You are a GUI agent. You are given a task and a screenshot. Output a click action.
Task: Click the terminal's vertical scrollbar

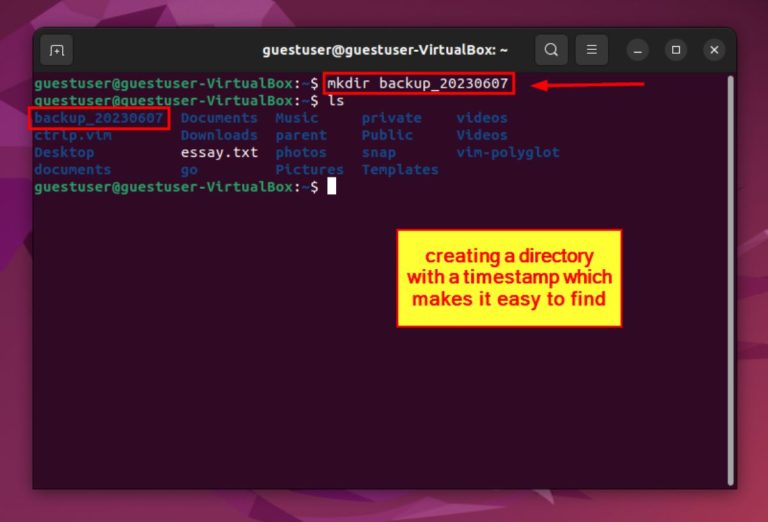coord(730,280)
